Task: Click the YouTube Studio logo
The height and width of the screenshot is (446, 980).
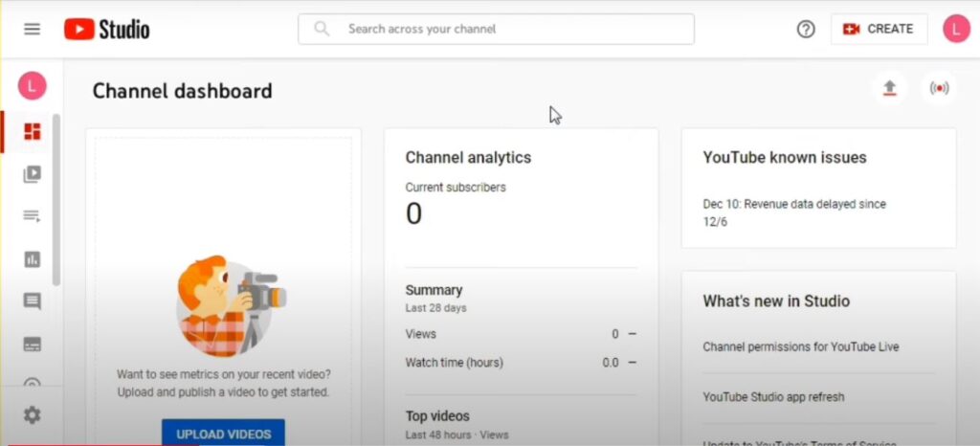Action: click(107, 30)
